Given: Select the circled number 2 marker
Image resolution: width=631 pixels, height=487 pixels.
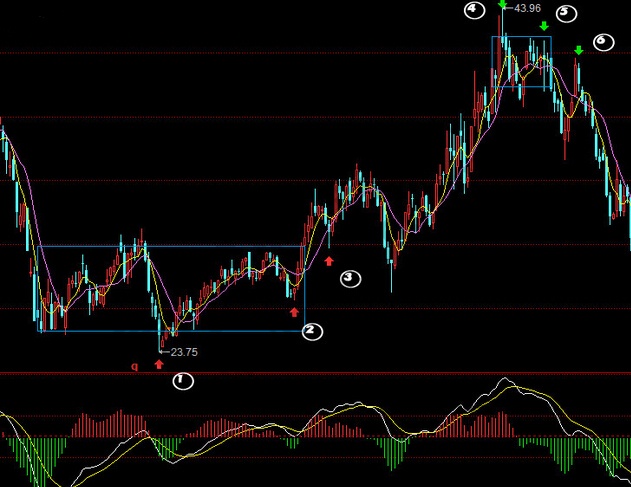Looking at the screenshot, I should click(x=313, y=330).
